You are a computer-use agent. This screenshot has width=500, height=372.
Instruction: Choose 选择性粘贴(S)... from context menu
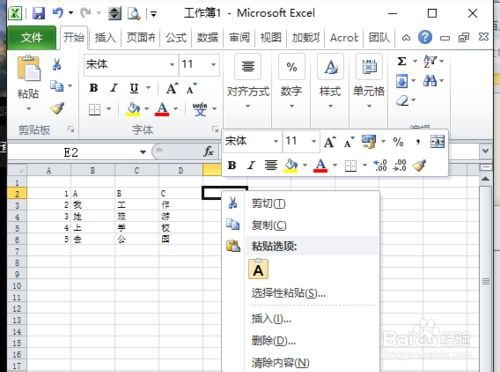pyautogui.click(x=301, y=293)
